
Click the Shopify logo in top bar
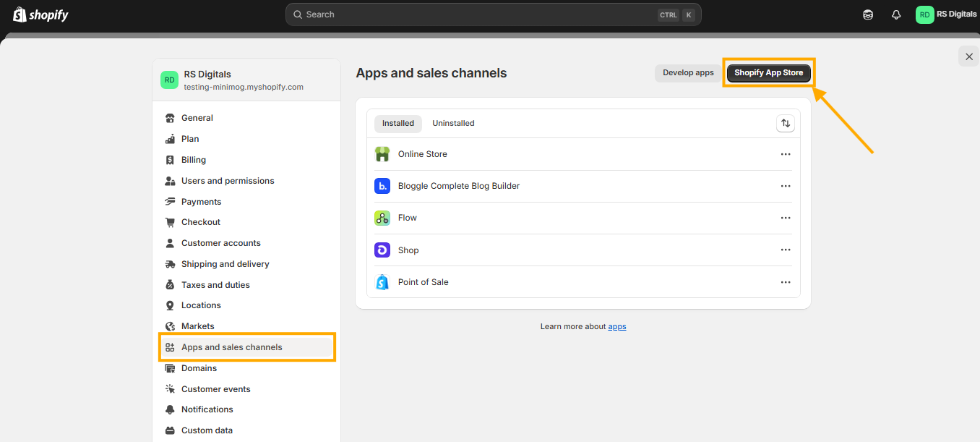(x=40, y=14)
